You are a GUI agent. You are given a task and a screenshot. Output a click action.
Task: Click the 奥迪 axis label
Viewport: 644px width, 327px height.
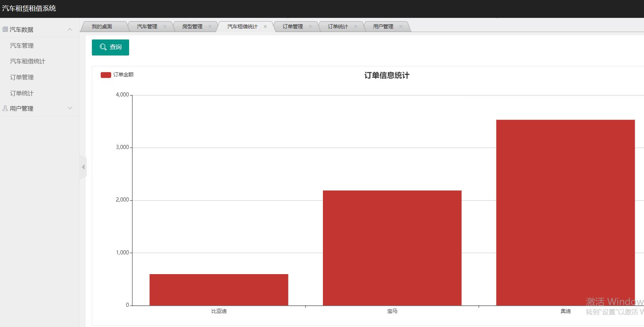[565, 311]
